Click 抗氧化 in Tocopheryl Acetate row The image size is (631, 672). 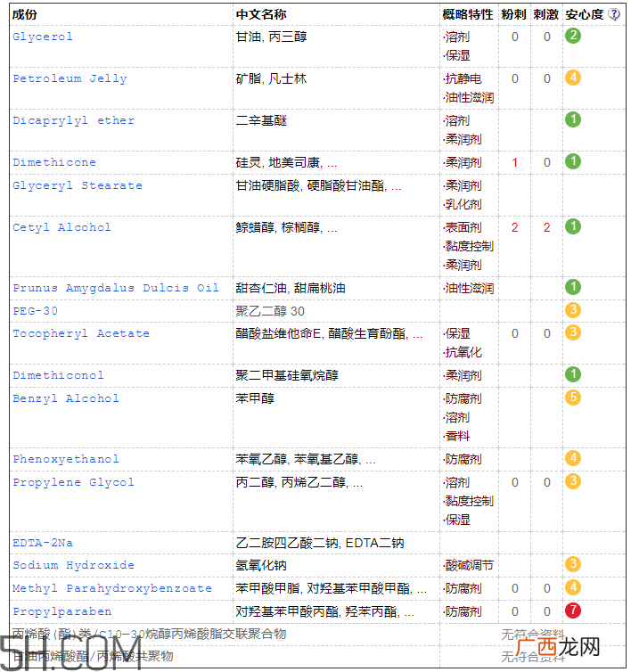coord(463,352)
